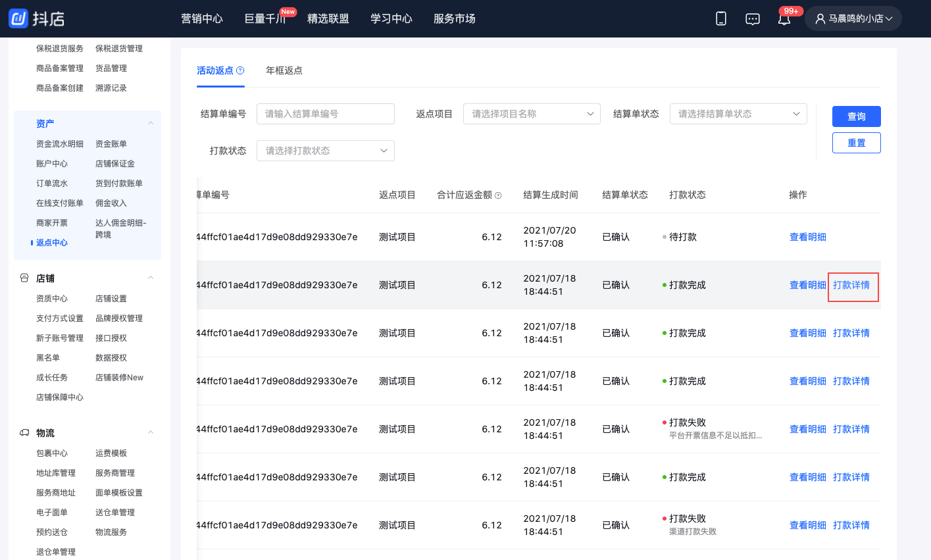The height and width of the screenshot is (560, 931).
Task: Open 查看明细 for 平台开票信息不足 failed row
Action: (808, 429)
